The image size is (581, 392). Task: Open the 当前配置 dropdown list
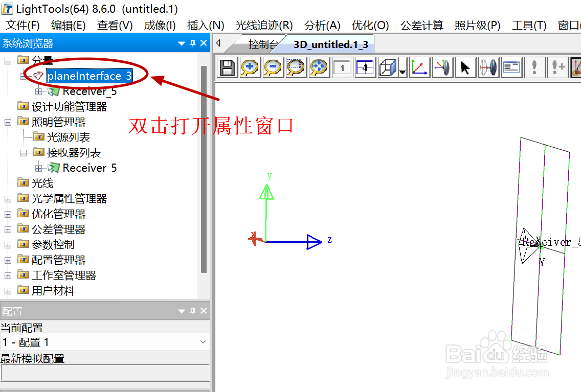(203, 342)
